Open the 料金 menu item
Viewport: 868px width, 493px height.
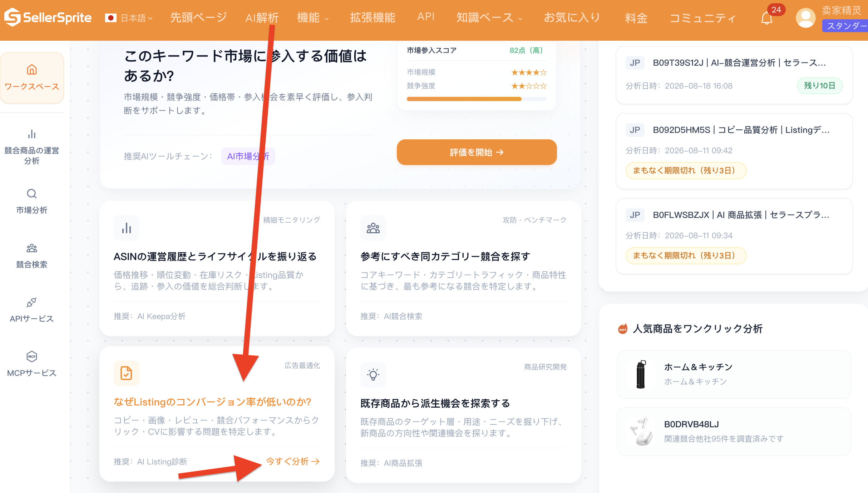coord(636,18)
